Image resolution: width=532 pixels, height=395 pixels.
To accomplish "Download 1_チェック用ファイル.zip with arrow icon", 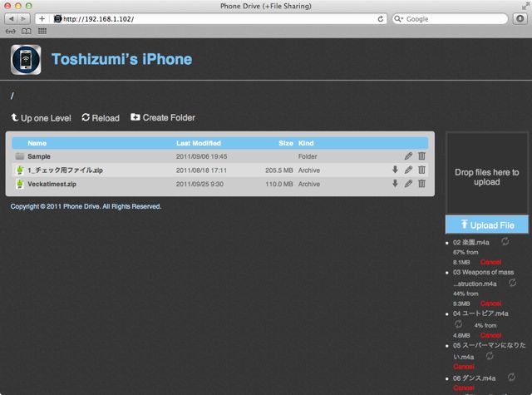I will click(395, 170).
